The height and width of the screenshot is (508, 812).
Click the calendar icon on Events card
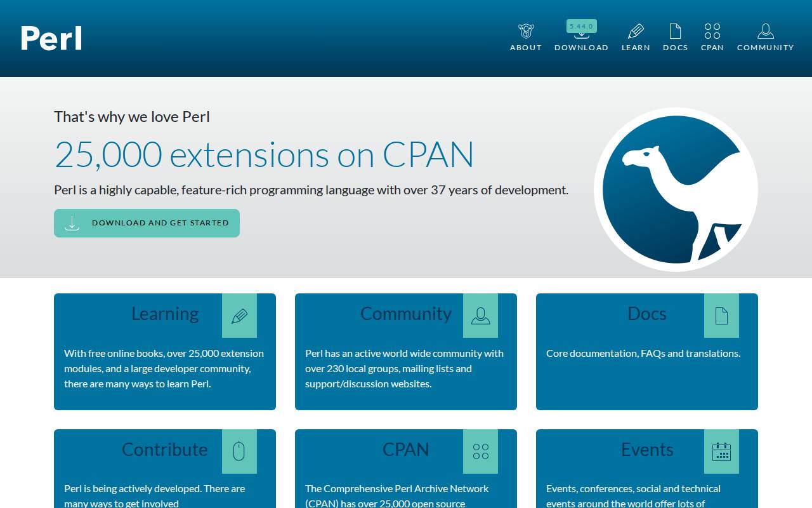721,451
